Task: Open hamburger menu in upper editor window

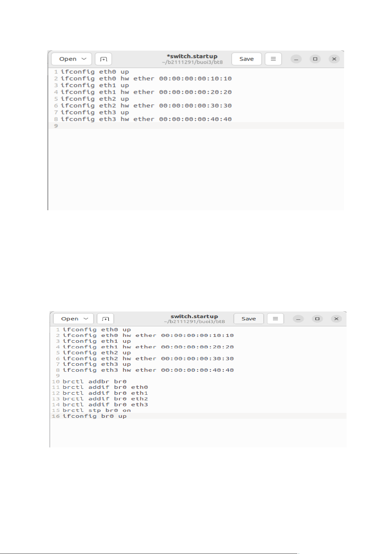Action: click(273, 59)
